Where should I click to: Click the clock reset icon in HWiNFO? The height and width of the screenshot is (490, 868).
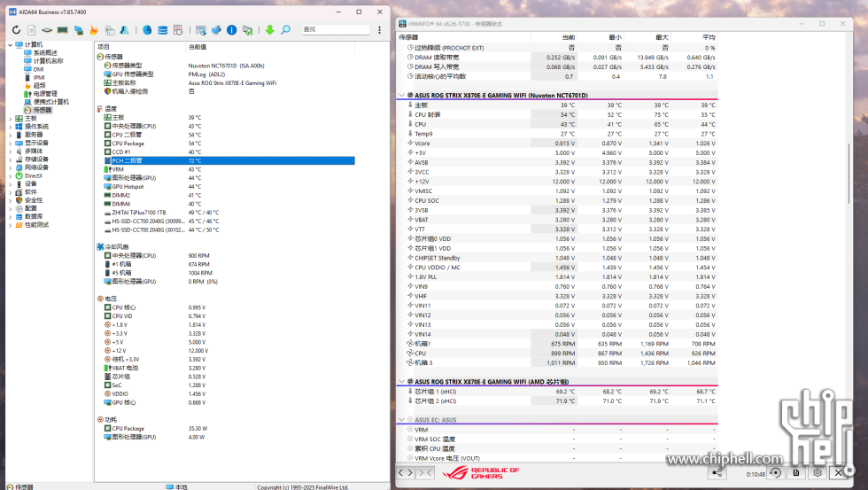(776, 473)
